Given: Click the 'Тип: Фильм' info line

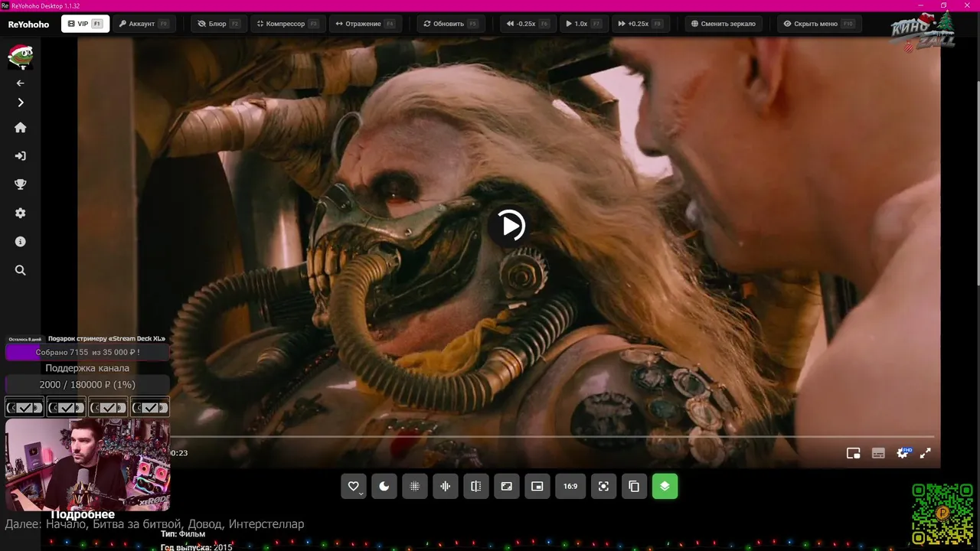Looking at the screenshot, I should point(183,534).
